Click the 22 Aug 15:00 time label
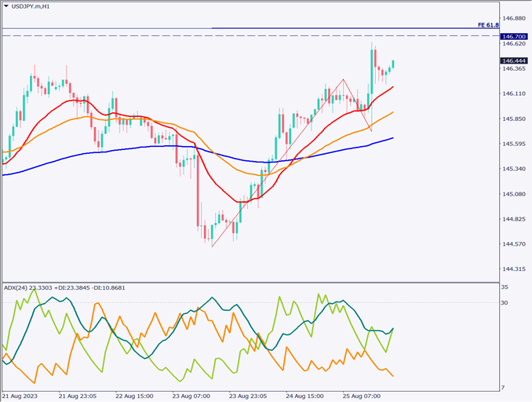 (136, 397)
